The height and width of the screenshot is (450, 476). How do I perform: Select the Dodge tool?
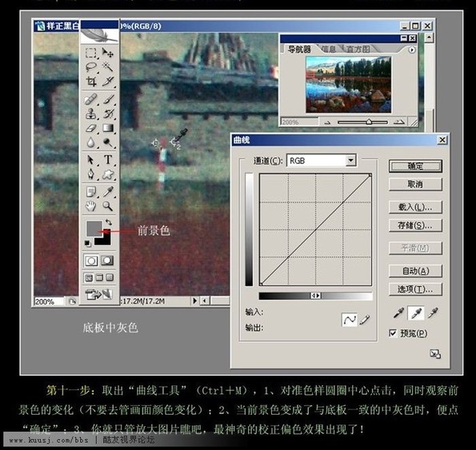click(x=107, y=142)
